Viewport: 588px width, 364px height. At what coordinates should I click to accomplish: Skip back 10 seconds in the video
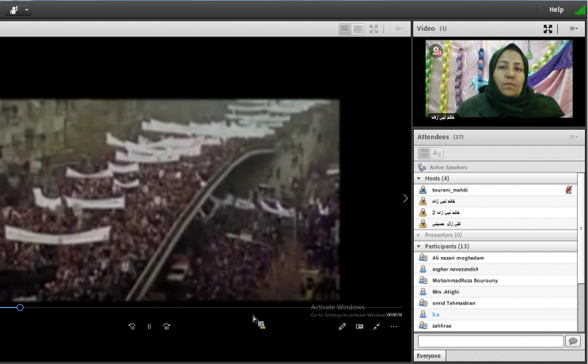point(131,326)
